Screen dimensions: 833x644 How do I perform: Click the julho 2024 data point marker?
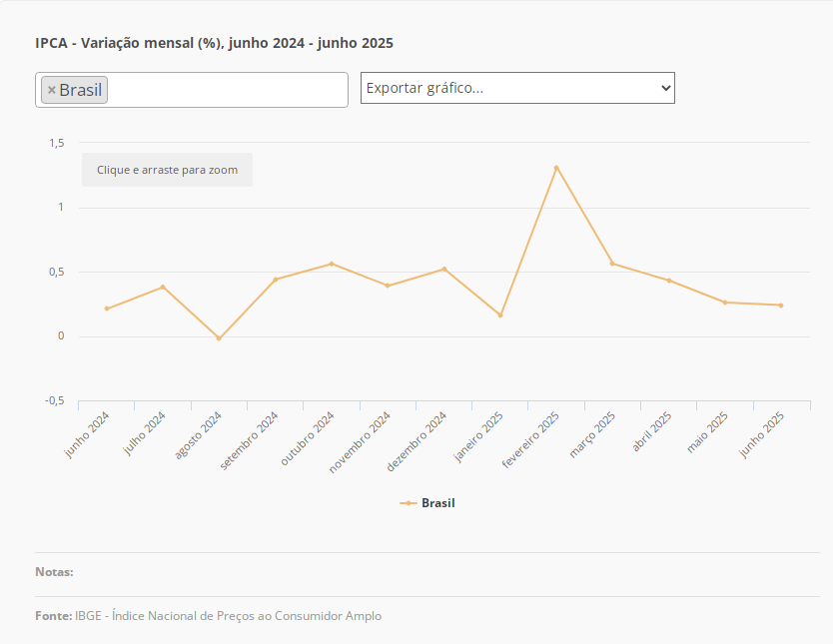coord(163,287)
